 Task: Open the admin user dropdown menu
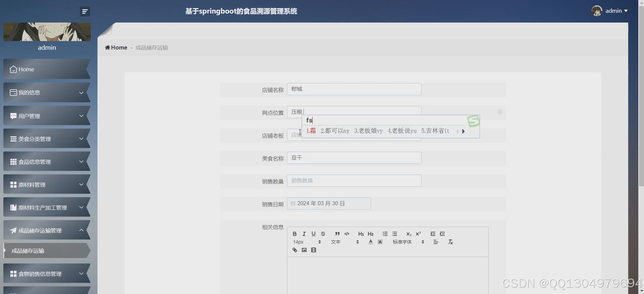coord(616,11)
